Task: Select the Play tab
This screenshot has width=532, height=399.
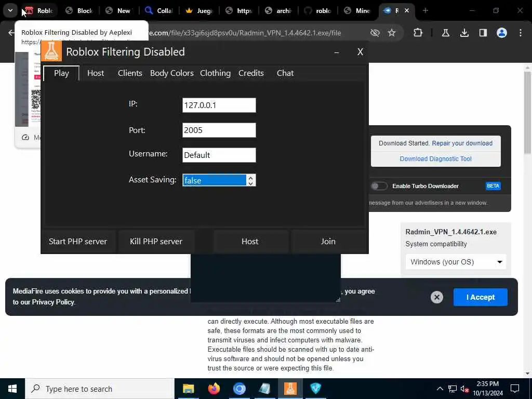Action: 61,73
